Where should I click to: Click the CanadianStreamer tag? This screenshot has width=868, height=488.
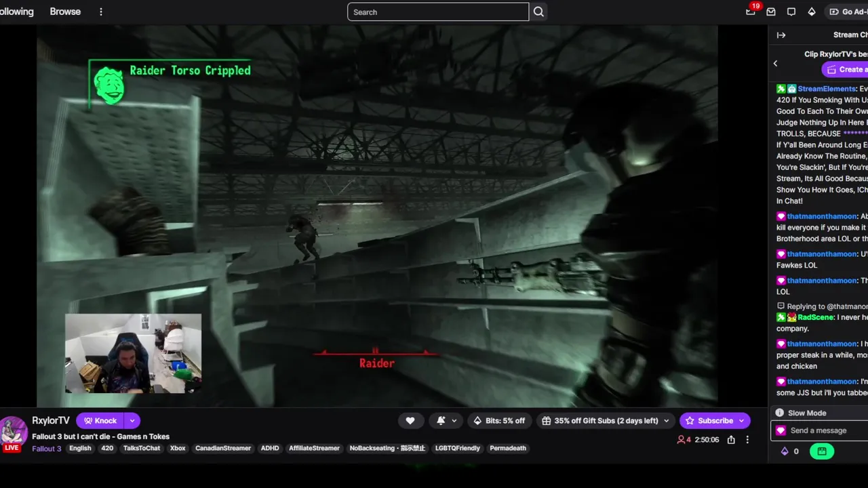point(223,448)
